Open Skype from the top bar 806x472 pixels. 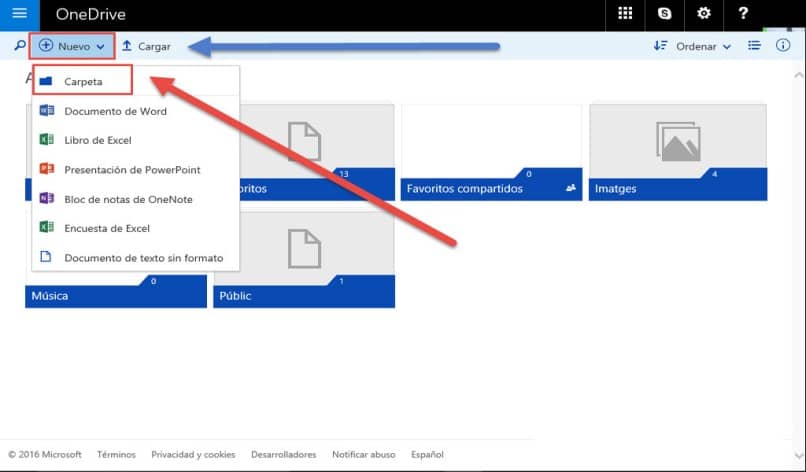coord(665,13)
